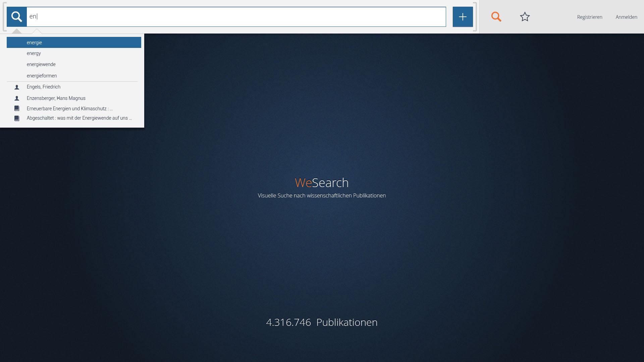The width and height of the screenshot is (644, 362).
Task: Open publication Abgeschaltet from the suggestion list
Action: point(79,118)
